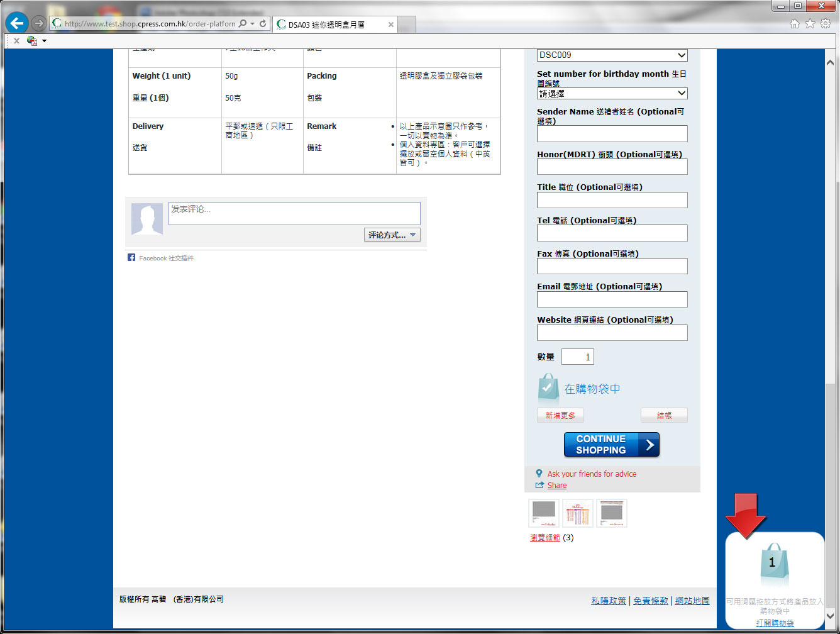Image resolution: width=840 pixels, height=634 pixels.
Task: Open the 私隱政策 privacy policy link
Action: pos(608,601)
